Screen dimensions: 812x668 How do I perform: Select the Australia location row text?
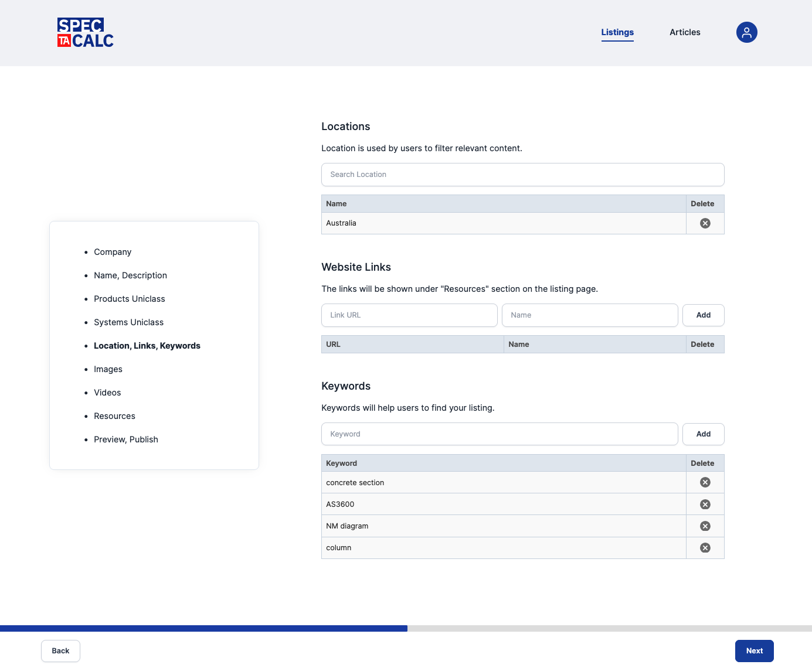coord(341,223)
